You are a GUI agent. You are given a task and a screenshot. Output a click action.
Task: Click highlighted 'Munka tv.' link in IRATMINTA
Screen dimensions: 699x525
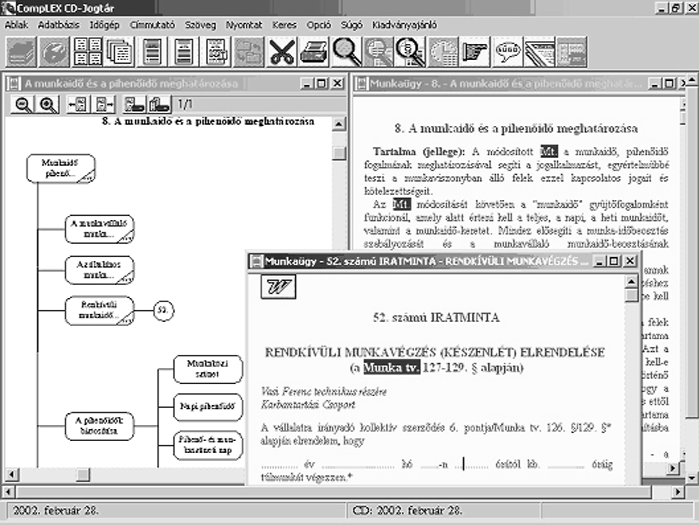[392, 368]
